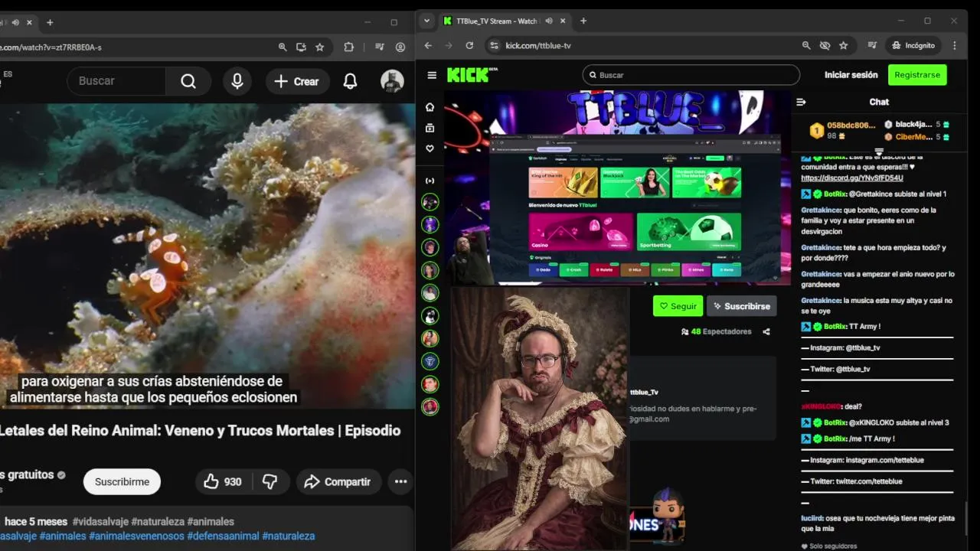Open the last recommended channel avatar in sidebar

tap(430, 406)
